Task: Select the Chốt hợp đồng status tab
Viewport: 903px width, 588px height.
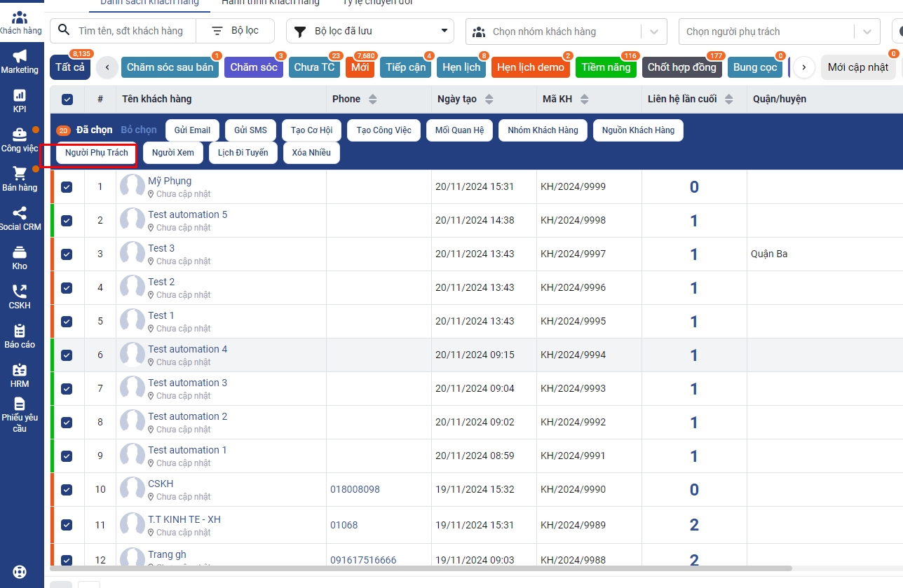Action: 681,67
